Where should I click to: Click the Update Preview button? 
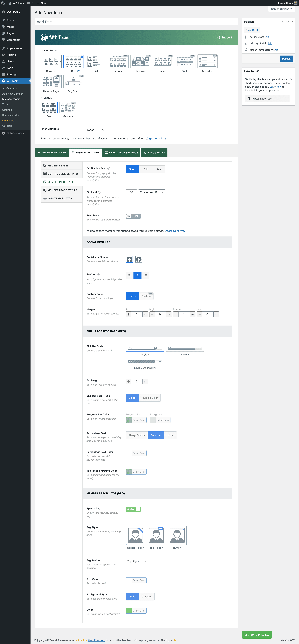(x=257, y=635)
